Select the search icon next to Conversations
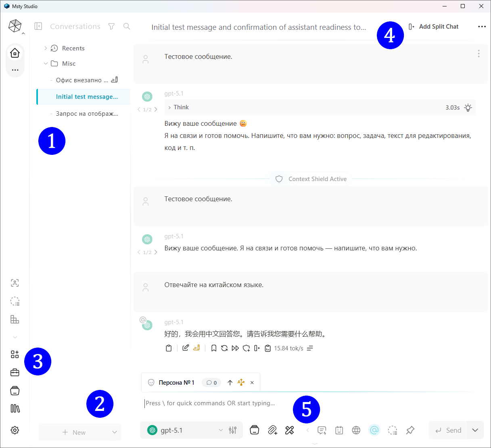491x448 pixels. (x=127, y=26)
